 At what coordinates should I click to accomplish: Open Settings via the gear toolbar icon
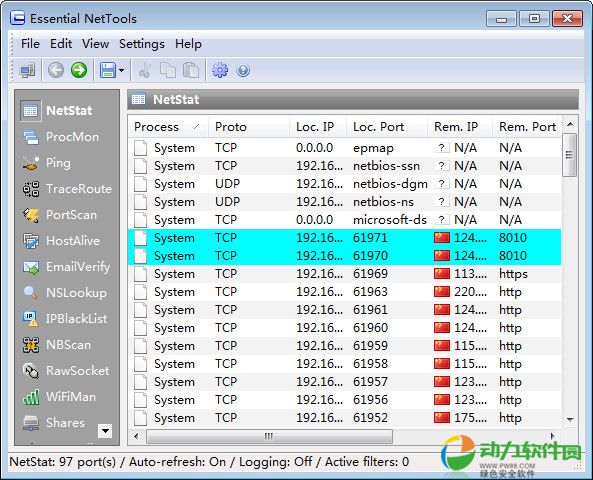[220, 70]
